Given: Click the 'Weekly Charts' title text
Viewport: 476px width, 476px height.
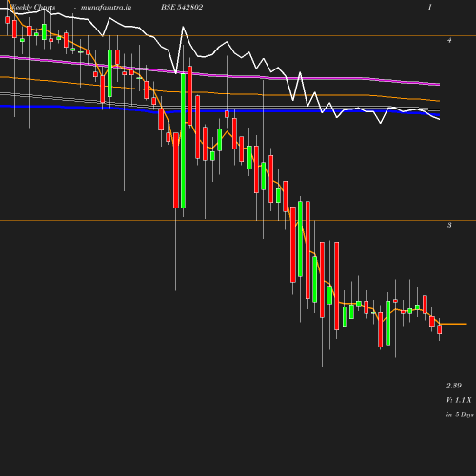Looking at the screenshot, I should (x=32, y=7).
